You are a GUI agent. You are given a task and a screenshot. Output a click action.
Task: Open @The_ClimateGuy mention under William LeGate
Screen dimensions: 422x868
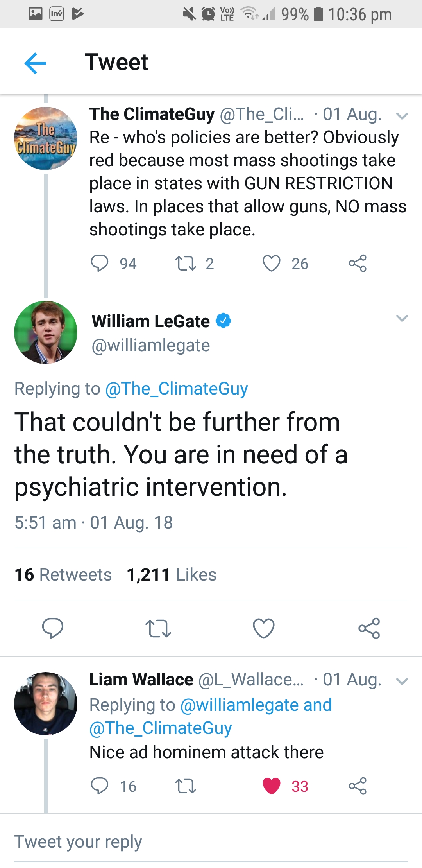coord(177,389)
